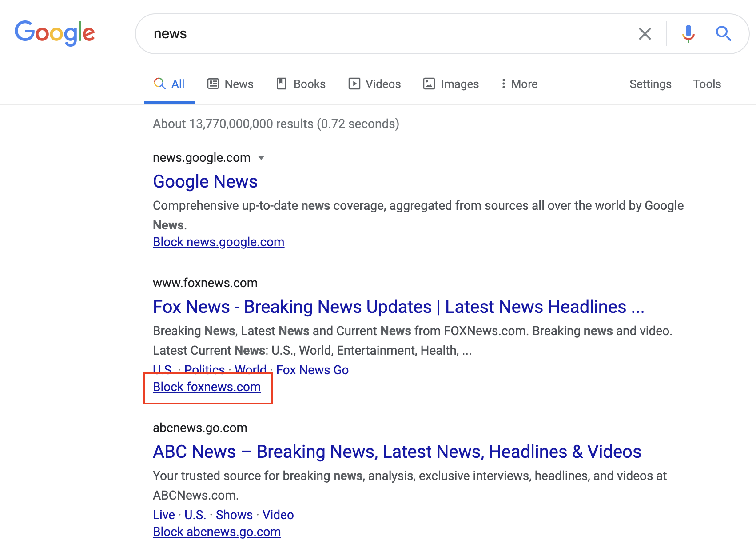The image size is (756, 552).
Task: Expand the news.google.com dropdown arrow
Action: point(261,158)
